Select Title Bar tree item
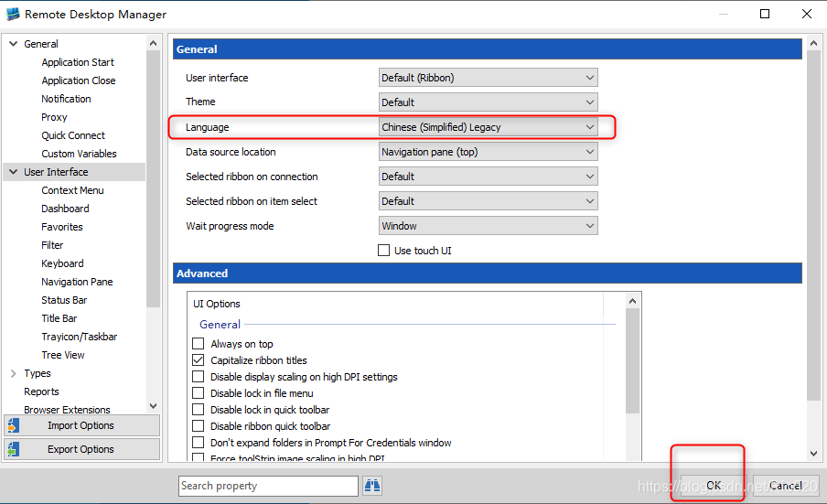This screenshot has width=827, height=504. pos(59,318)
